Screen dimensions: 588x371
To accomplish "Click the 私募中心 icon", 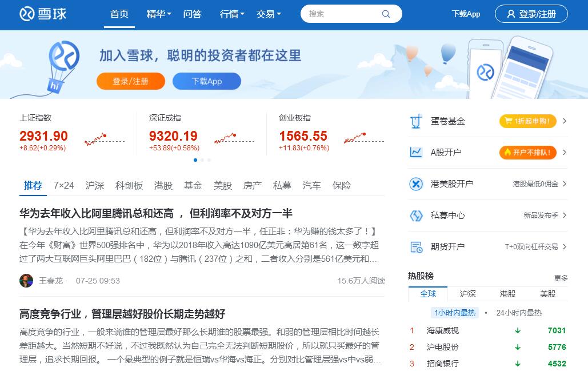I will pos(416,216).
